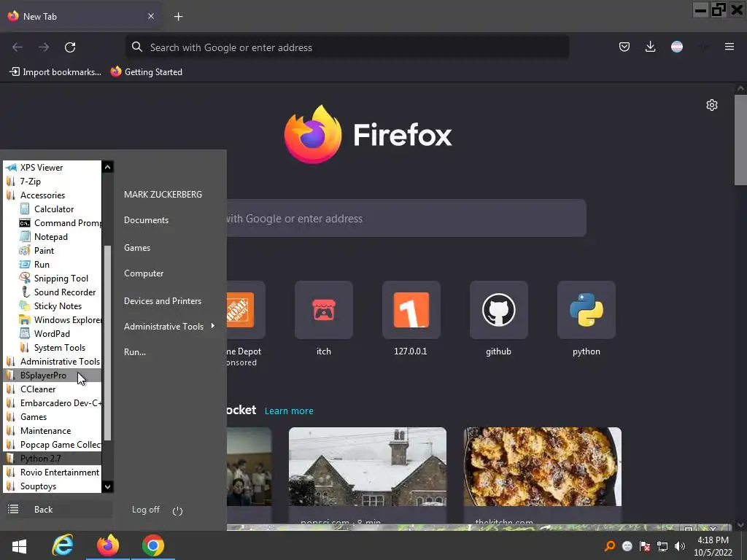Open the Downloads panel icon
747x560 pixels.
point(650,47)
